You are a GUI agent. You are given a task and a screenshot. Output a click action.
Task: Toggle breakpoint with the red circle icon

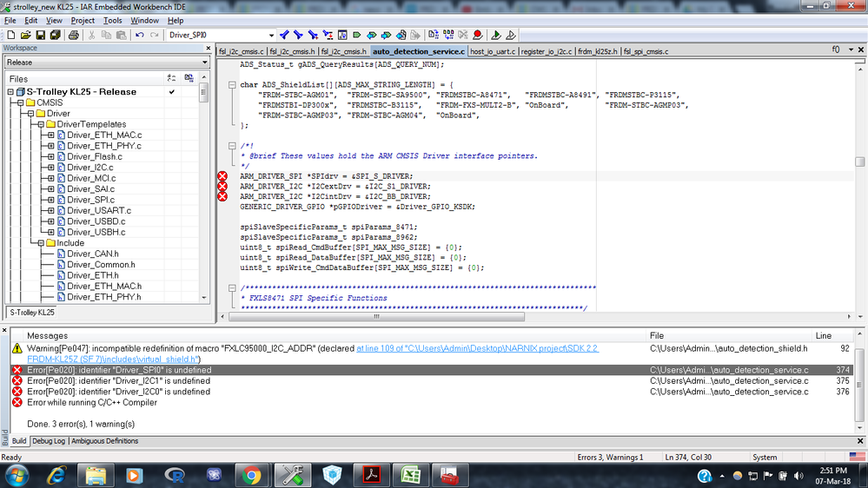(x=478, y=35)
